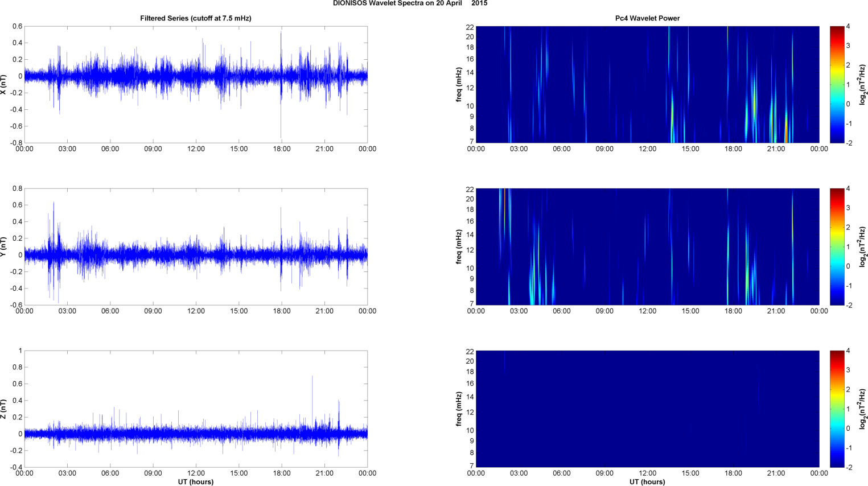
Task: Click the '1' tick on the Z (nT) axis
Action: point(20,351)
